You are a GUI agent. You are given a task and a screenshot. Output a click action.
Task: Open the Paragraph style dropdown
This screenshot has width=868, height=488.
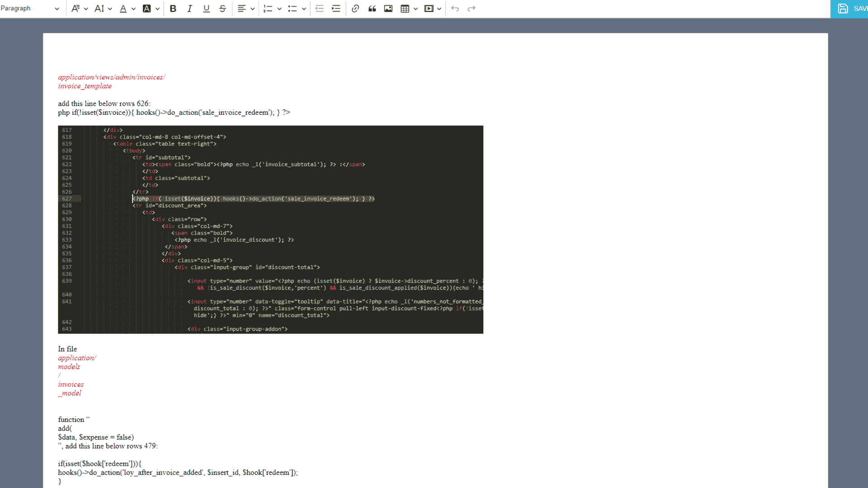[30, 9]
